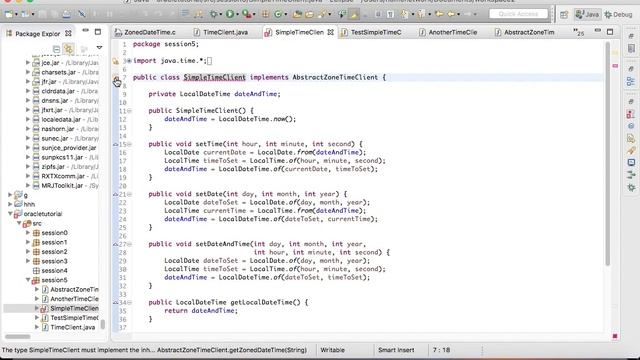Image resolution: width=640 pixels, height=360 pixels.
Task: Open the Debug button dropdown arrow
Action: (x=221, y=15)
